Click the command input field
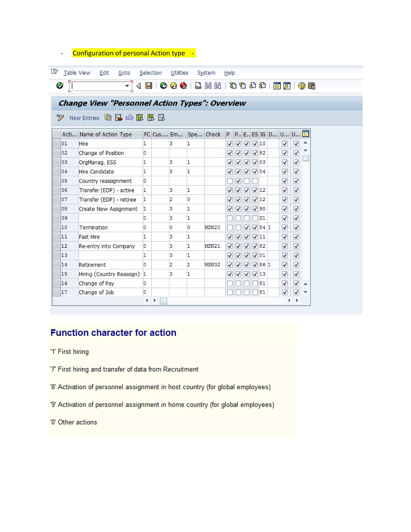The height and width of the screenshot is (532, 411). tap(97, 86)
